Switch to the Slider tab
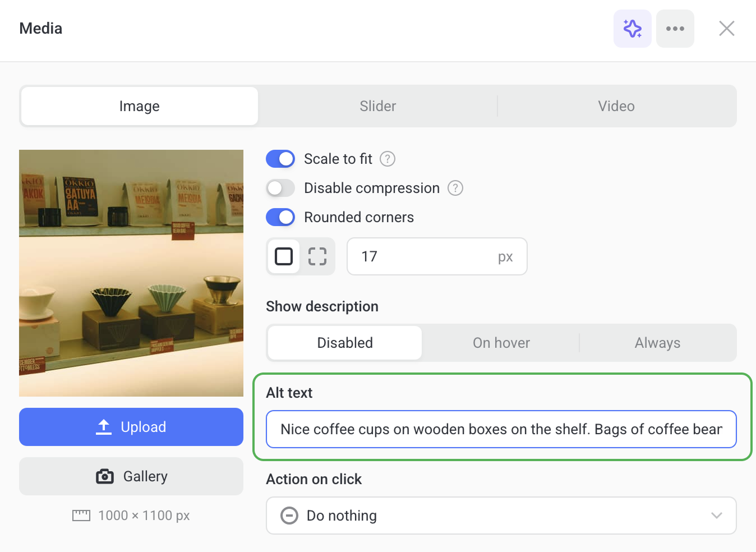This screenshot has height=552, width=756. coord(377,106)
